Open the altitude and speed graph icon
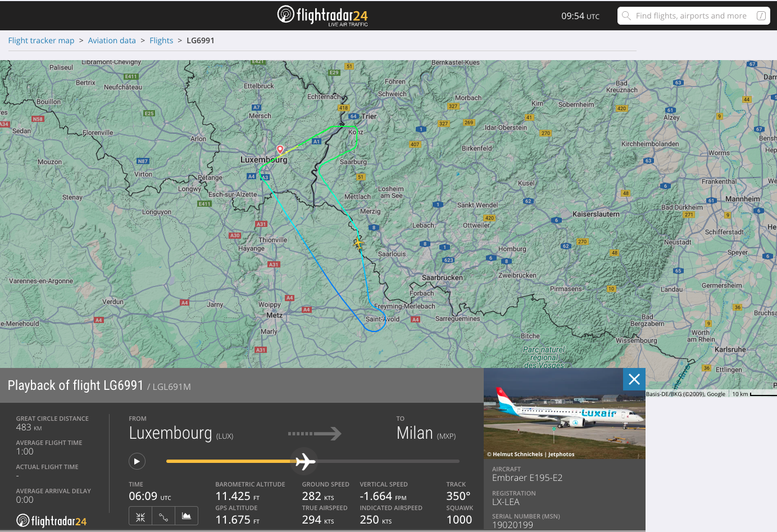Screen dimensions: 777x532 tap(187, 516)
